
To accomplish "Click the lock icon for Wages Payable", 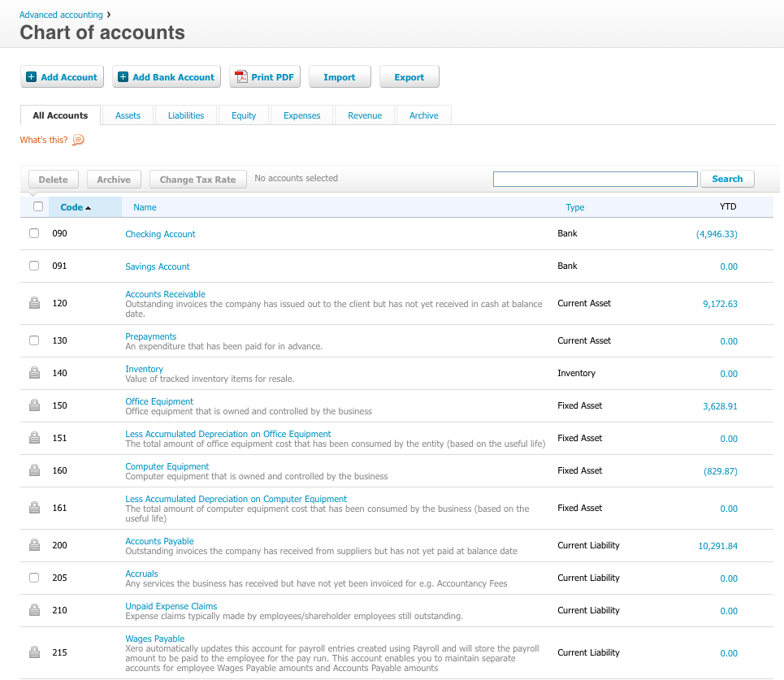I will [x=34, y=652].
